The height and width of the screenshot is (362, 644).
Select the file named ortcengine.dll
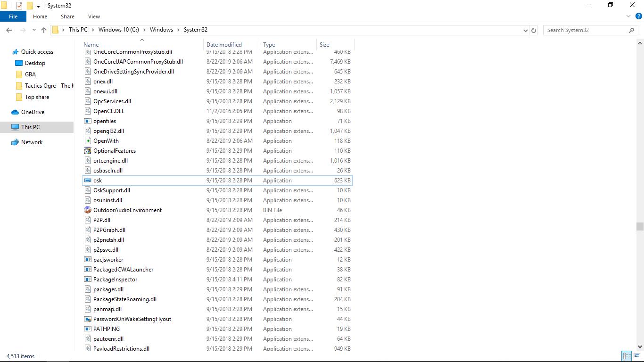[110, 161]
